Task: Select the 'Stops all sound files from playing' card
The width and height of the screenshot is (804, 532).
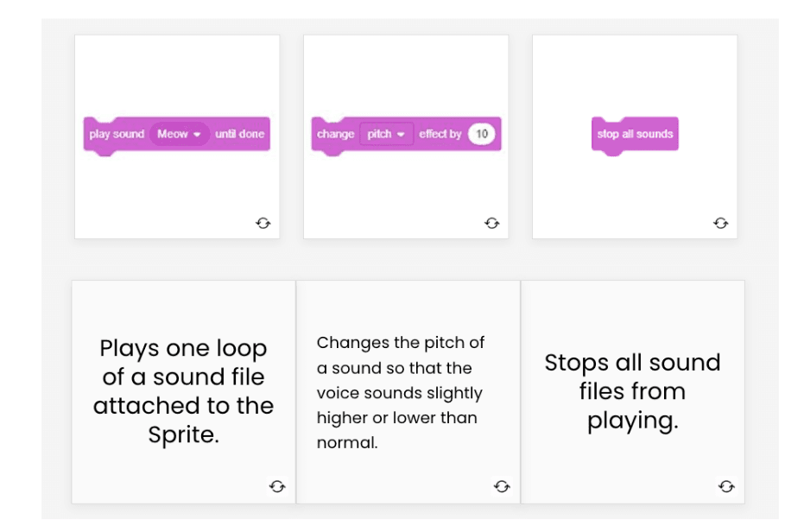Action: point(633,390)
